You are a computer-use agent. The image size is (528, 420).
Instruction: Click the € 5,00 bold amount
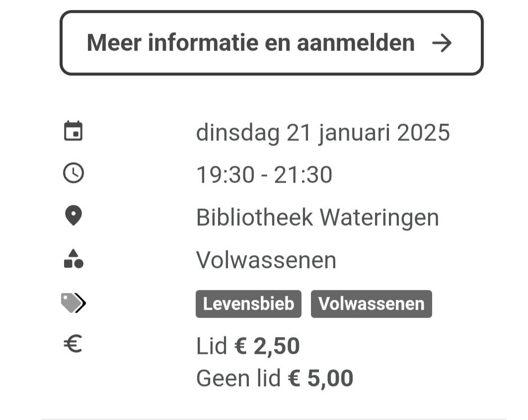click(x=320, y=378)
